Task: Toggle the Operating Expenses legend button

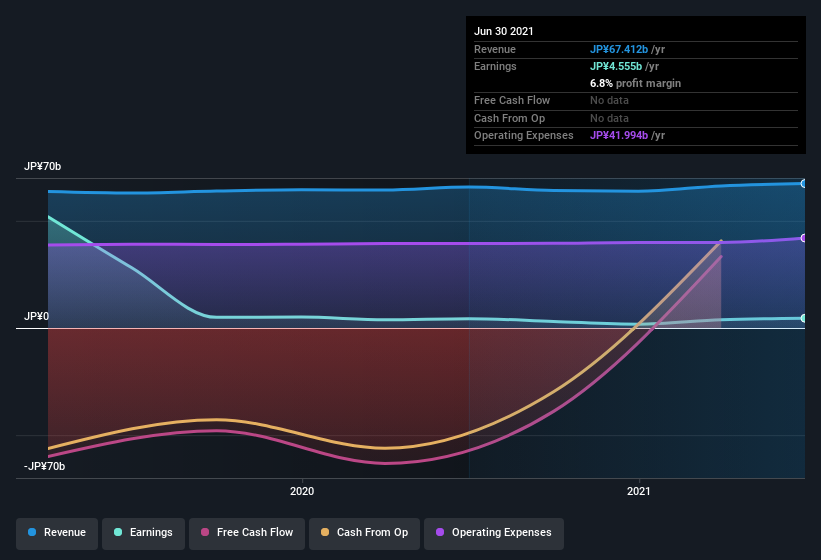Action: pyautogui.click(x=494, y=533)
